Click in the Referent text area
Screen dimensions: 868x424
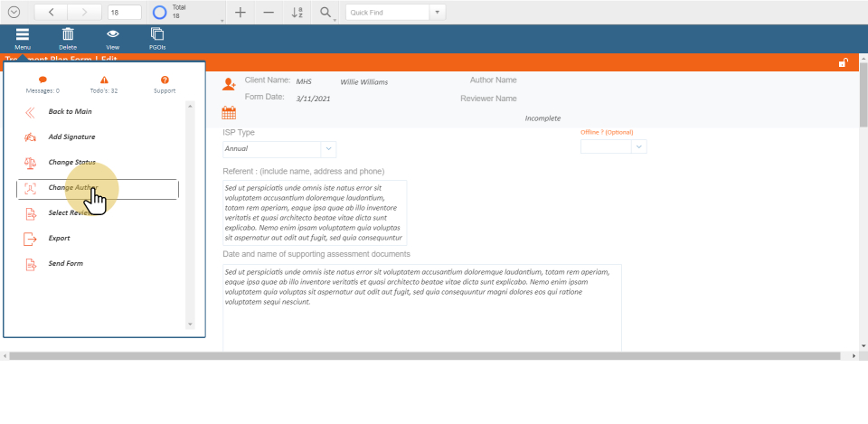point(315,212)
